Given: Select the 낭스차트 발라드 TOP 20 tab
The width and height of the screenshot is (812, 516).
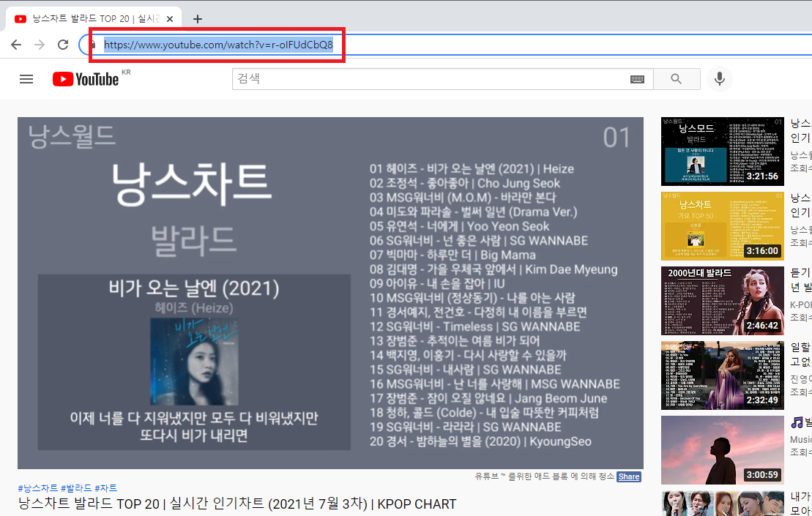Looking at the screenshot, I should [94, 19].
